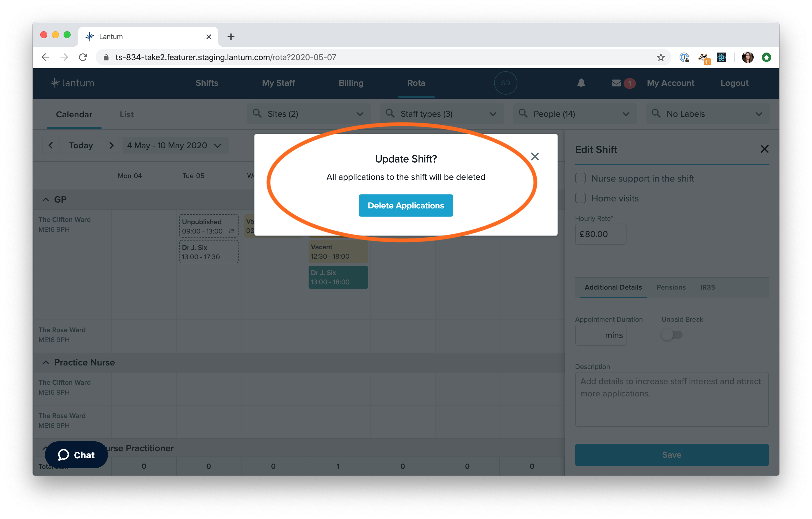Open Dr J. Six 13:00 - 18:00 shift
Viewport: 812px width, 519px height.
click(x=338, y=277)
